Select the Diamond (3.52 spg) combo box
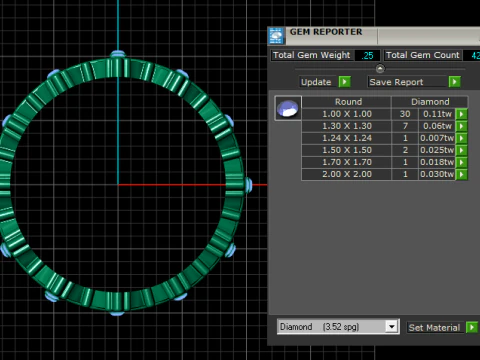The height and width of the screenshot is (360, 480). coord(338,327)
